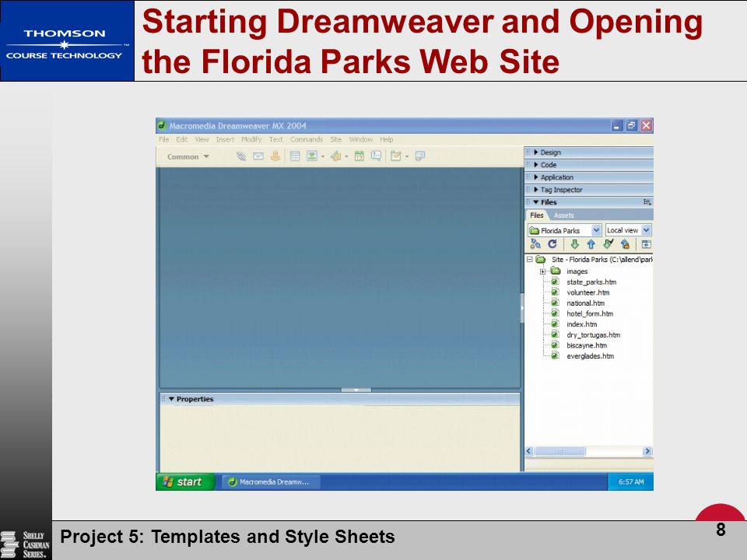The image size is (747, 560).
Task: Open the Help menu
Action: click(x=387, y=139)
